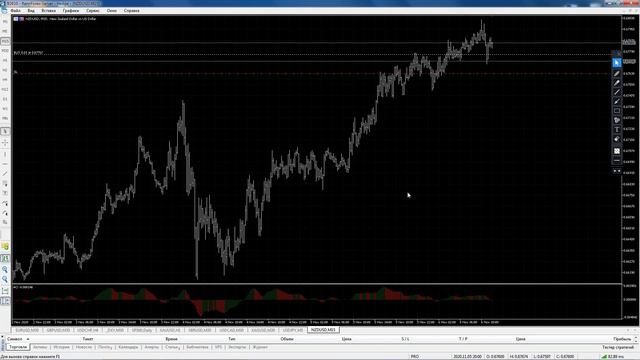Click the Время column header

171,339
